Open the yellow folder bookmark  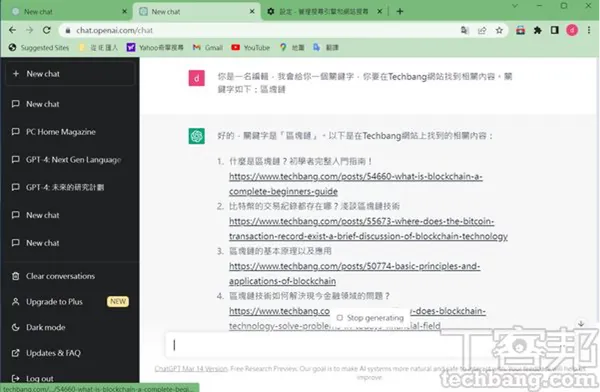pos(98,47)
